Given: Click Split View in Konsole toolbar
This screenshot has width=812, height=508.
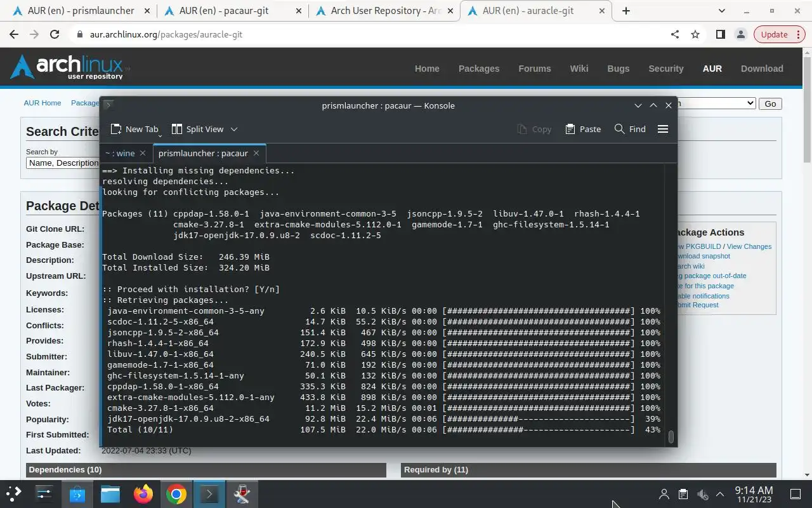Looking at the screenshot, I should click(197, 129).
